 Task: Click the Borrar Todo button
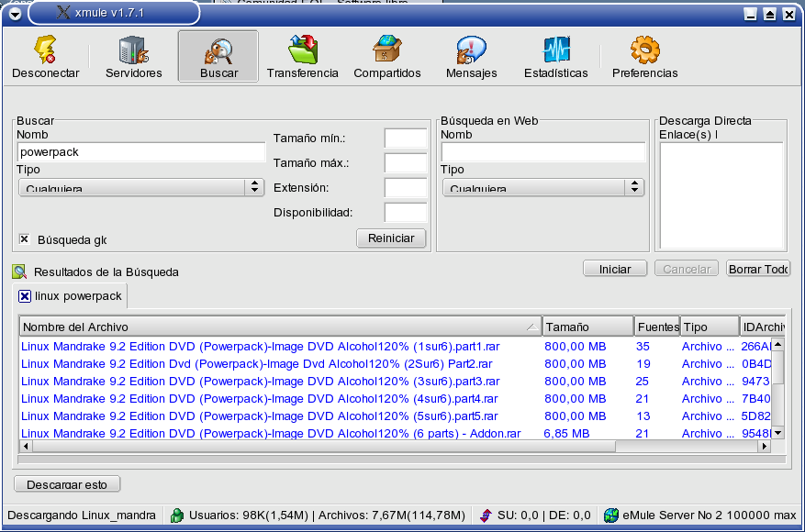click(758, 269)
